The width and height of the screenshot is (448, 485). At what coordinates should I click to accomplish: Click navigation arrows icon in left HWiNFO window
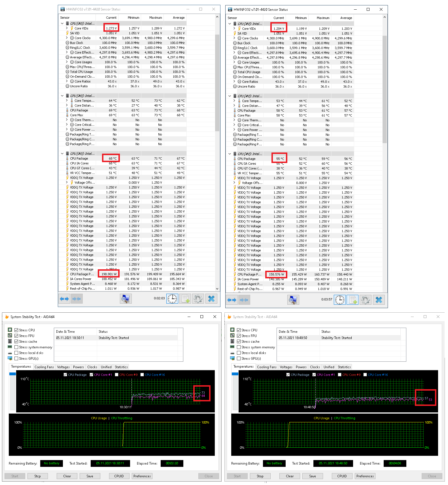pyautogui.click(x=64, y=299)
